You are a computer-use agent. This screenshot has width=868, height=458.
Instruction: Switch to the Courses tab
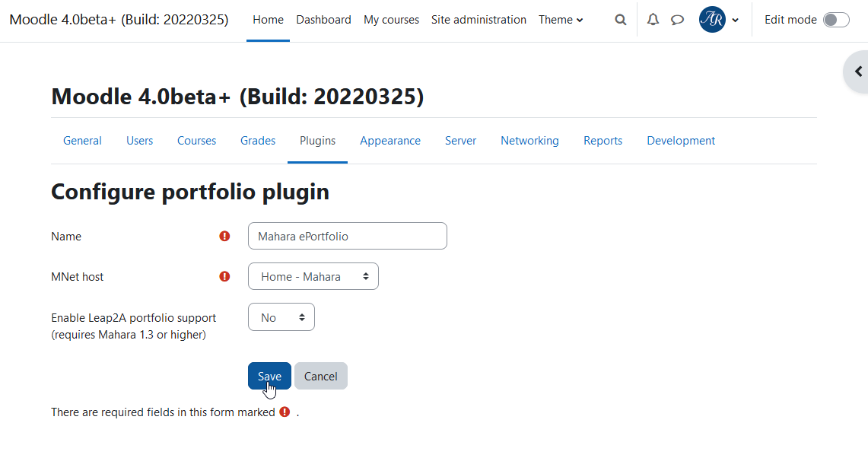click(196, 141)
